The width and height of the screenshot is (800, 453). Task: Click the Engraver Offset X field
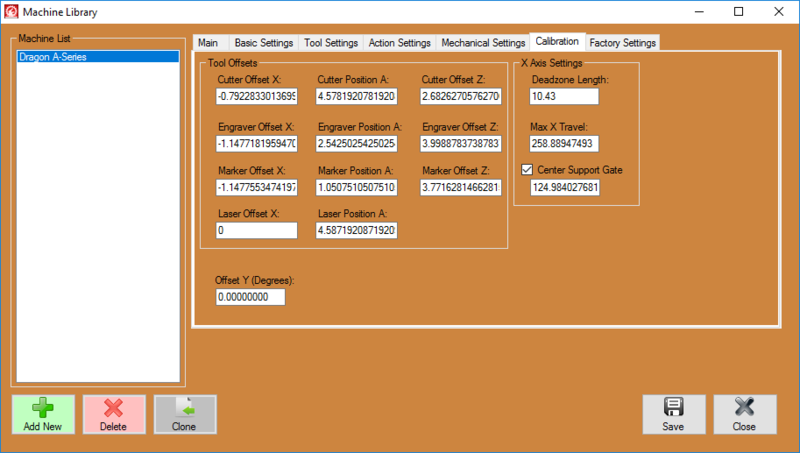(x=257, y=144)
